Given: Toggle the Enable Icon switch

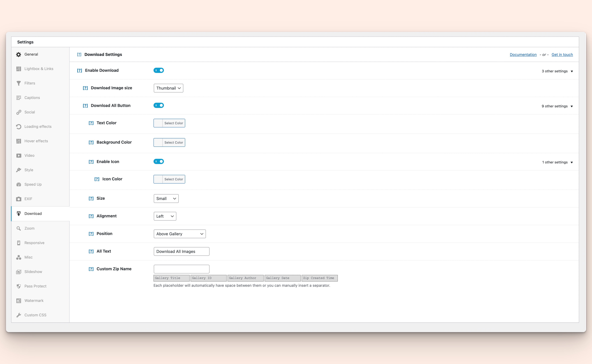Looking at the screenshot, I should (x=159, y=162).
